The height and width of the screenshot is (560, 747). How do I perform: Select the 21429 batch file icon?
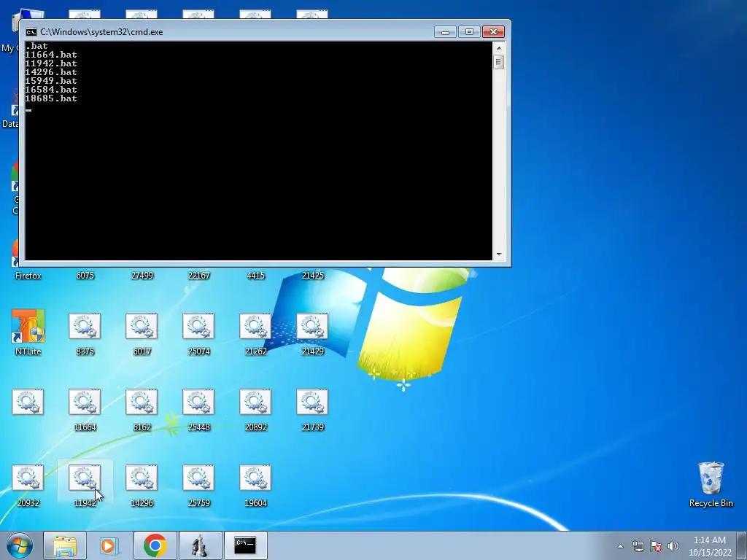[312, 326]
